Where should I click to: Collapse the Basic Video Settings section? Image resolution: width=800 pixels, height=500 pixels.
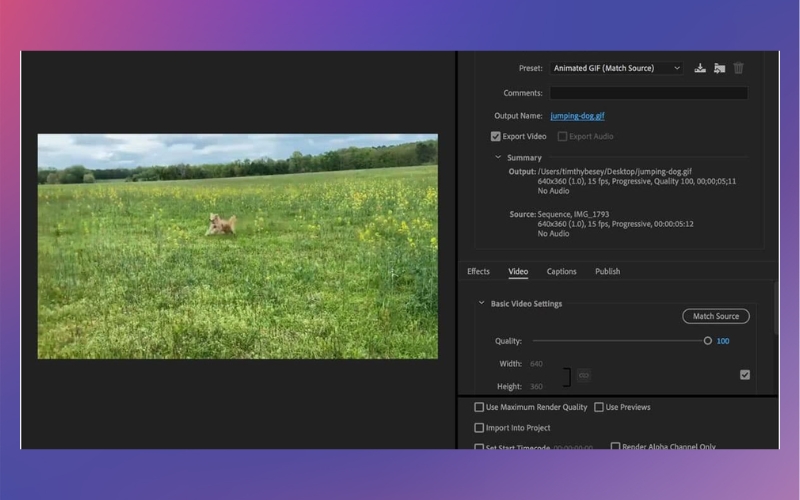tap(481, 303)
